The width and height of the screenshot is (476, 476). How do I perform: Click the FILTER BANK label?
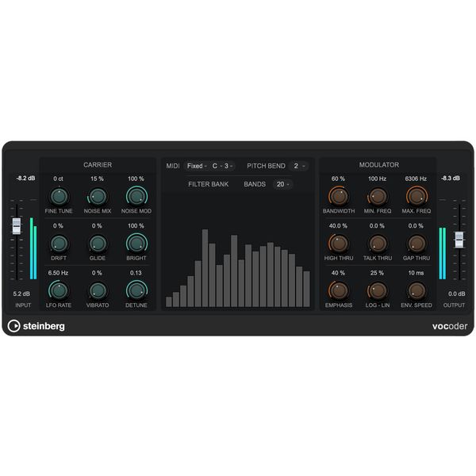click(208, 184)
